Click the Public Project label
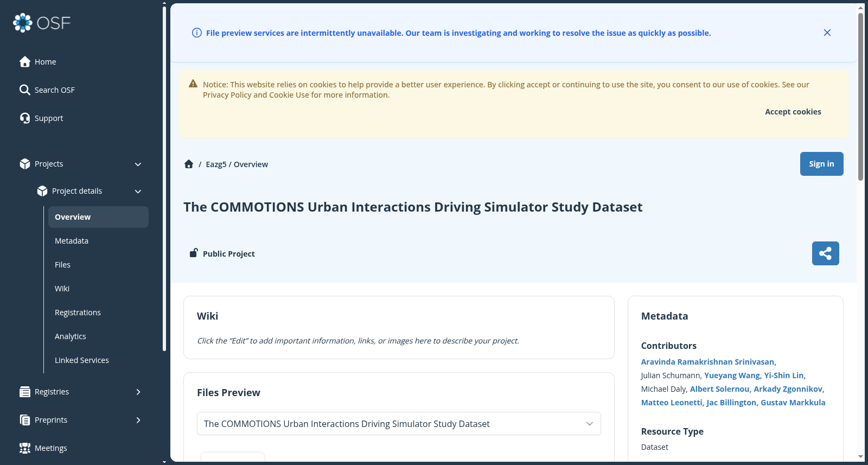 click(228, 254)
